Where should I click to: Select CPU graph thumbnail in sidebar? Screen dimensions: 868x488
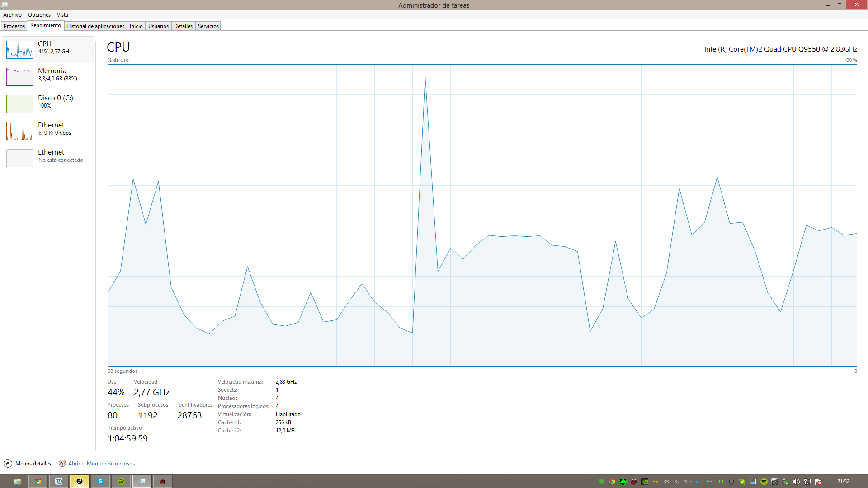pos(20,50)
